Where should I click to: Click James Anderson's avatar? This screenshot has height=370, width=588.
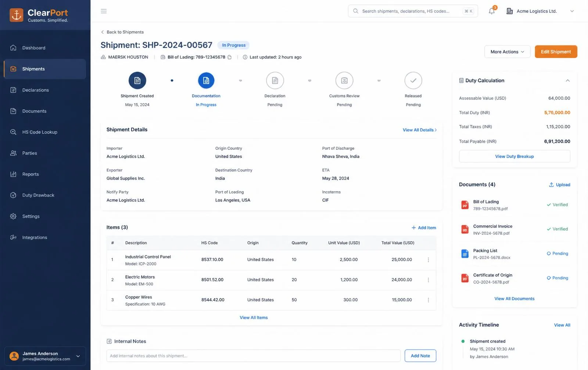click(x=14, y=356)
